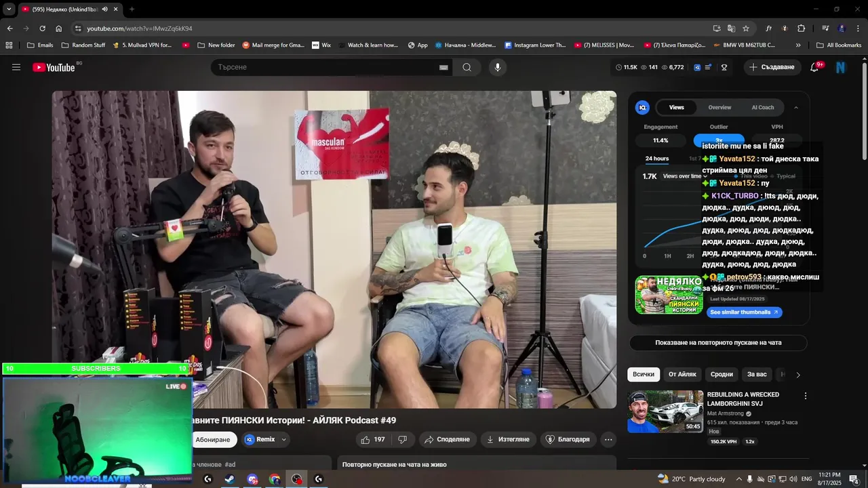
Task: Click the Създаване create button
Action: click(x=772, y=67)
